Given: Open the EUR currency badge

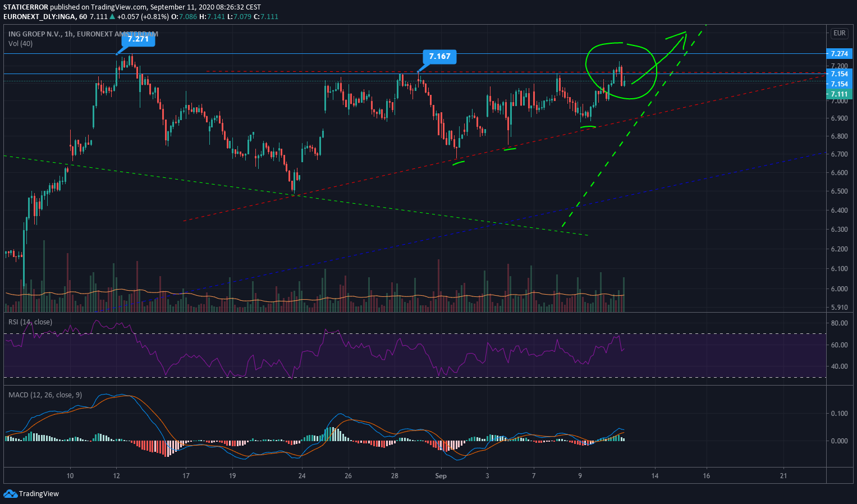Looking at the screenshot, I should 839,33.
